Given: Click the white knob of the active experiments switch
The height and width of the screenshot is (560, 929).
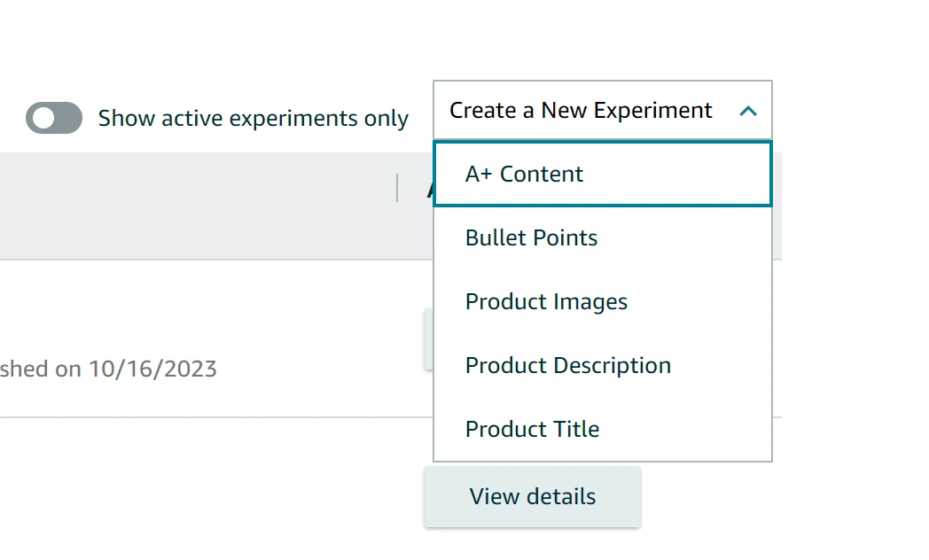Looking at the screenshot, I should point(43,118).
